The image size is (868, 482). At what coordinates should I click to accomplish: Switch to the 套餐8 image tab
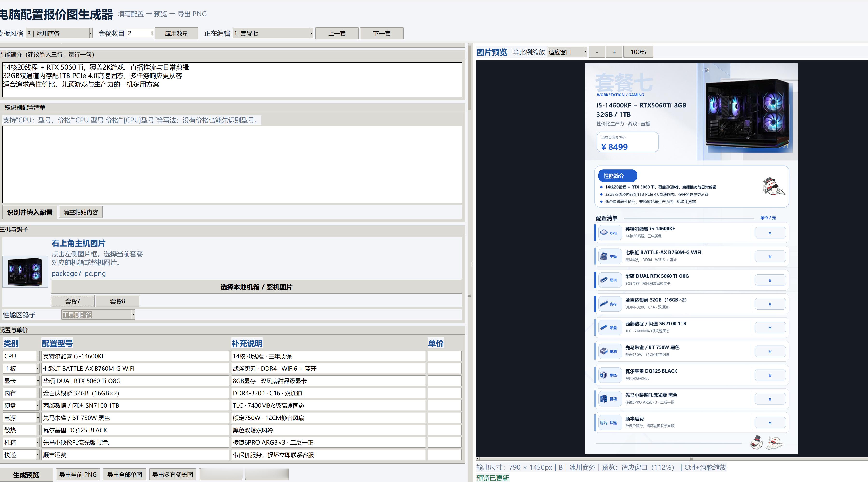(x=117, y=301)
